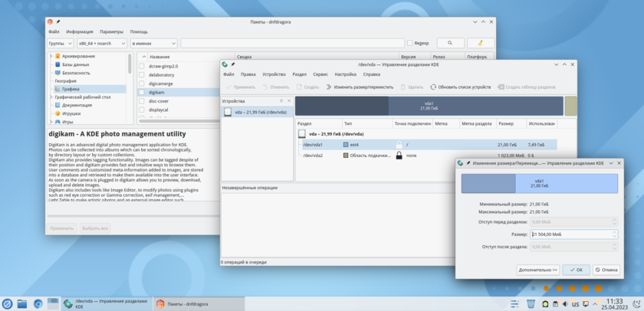Open the x86_64 + noarch architecture dropdown
Image resolution: width=644 pixels, height=311 pixels.
[x=102, y=44]
